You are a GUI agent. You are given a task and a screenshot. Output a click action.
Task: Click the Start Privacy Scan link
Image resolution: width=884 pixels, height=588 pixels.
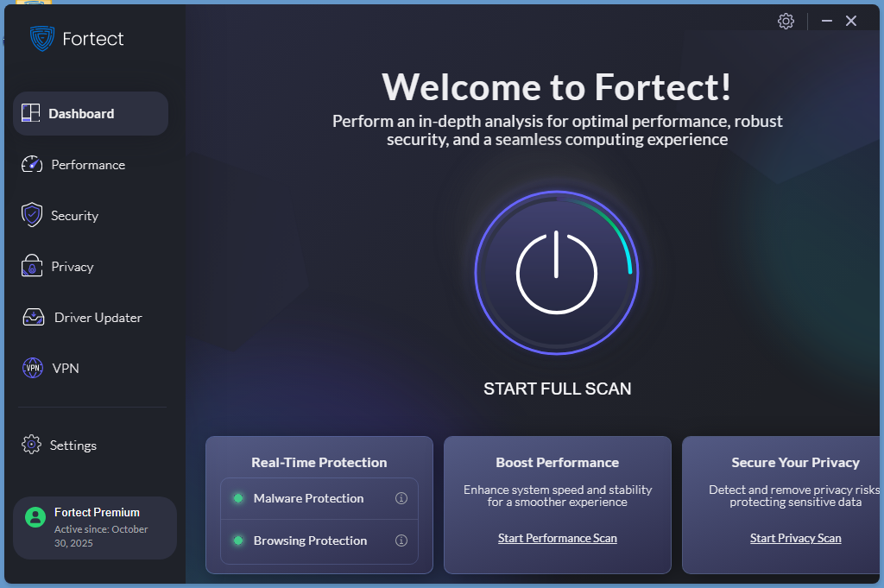tap(795, 538)
